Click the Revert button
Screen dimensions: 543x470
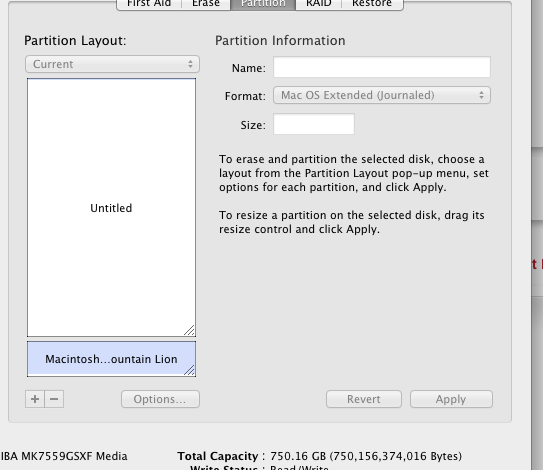tap(364, 399)
